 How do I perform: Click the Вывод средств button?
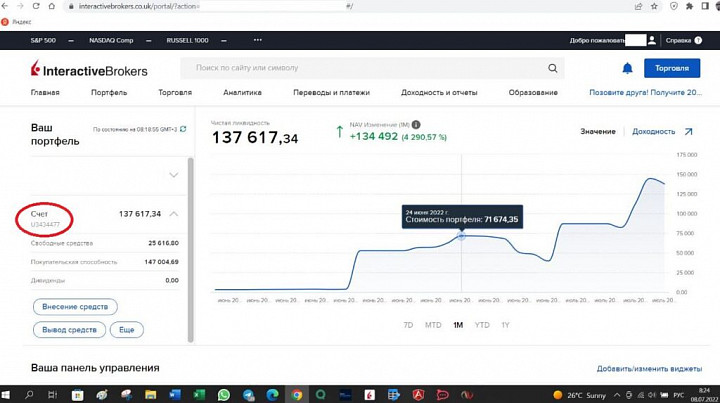point(69,330)
